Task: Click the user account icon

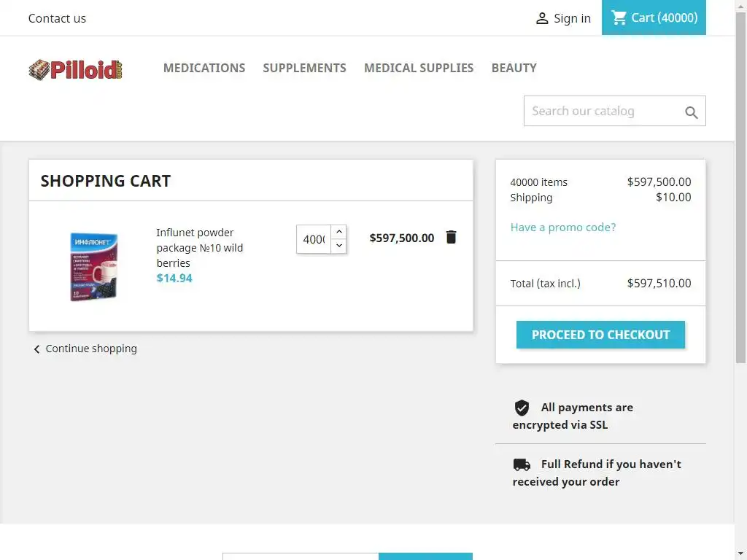Action: (x=542, y=19)
